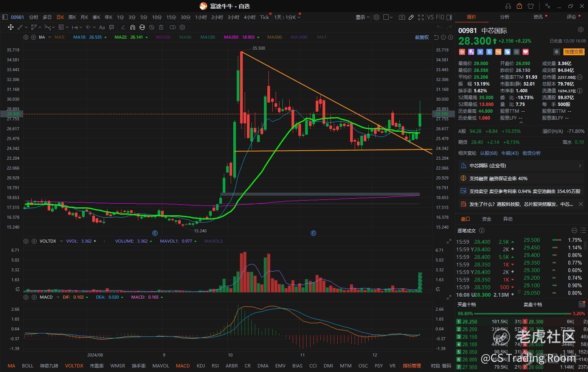The image size is (588, 372).
Task: Expand the volume pane with resize icon
Action: 449,241
